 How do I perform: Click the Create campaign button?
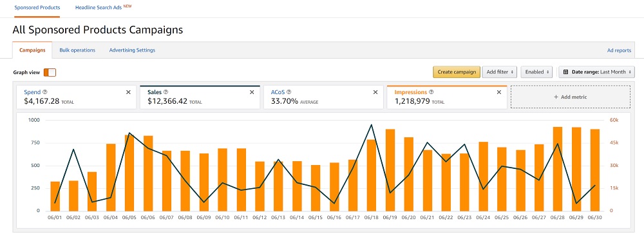[x=457, y=72]
